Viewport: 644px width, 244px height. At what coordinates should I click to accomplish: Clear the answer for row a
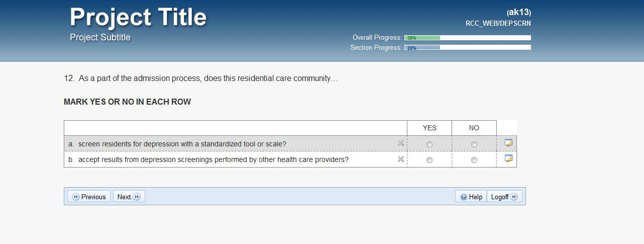401,143
